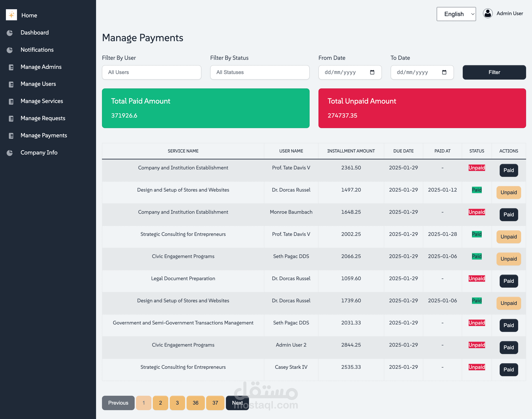Click the dark Filter button
This screenshot has height=419, width=532.
494,72
